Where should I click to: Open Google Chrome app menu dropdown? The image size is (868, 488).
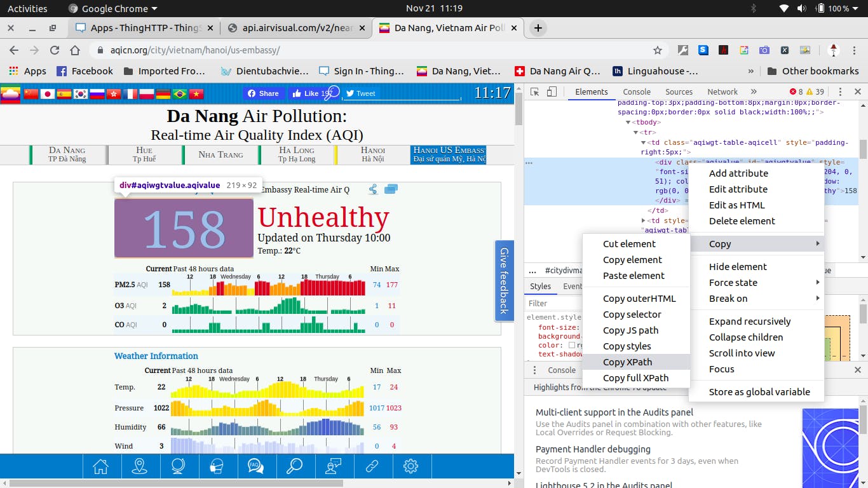click(112, 8)
